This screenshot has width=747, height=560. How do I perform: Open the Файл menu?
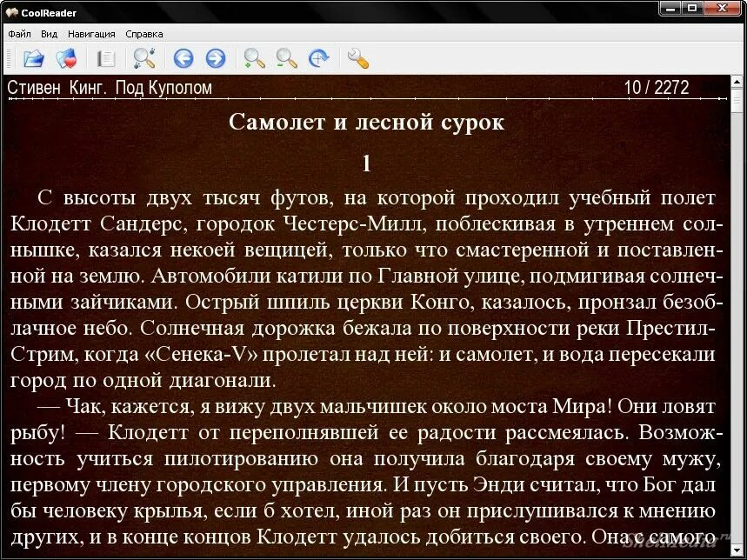click(x=19, y=34)
